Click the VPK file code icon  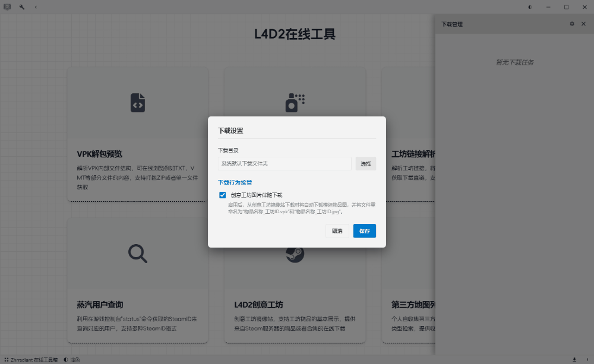138,103
